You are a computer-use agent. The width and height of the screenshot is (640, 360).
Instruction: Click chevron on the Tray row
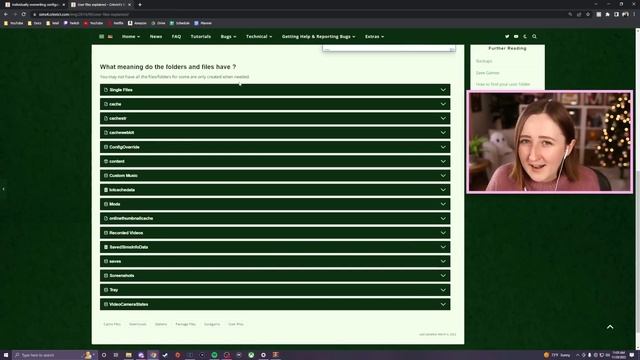[x=443, y=290]
